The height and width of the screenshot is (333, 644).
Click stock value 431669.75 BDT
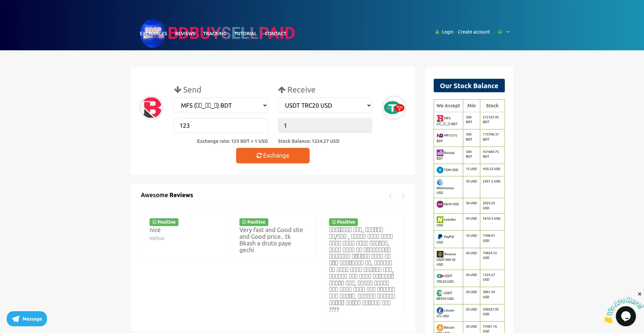click(x=491, y=154)
